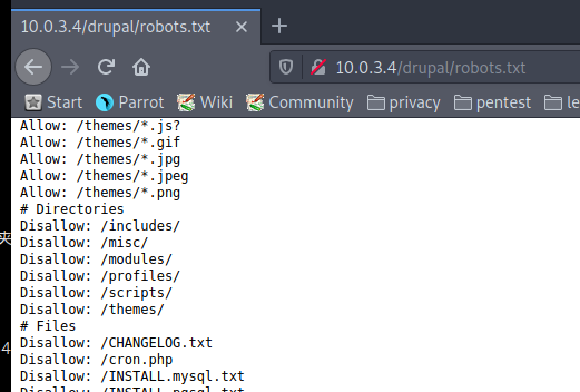Screen dimensions: 580x392
Task: Close the robots.txt tab
Action: point(241,27)
